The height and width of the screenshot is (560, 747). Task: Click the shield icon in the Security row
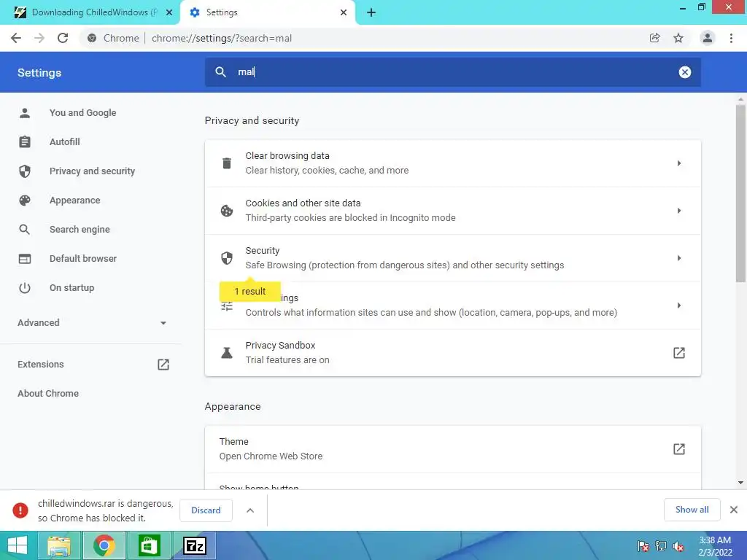(227, 258)
